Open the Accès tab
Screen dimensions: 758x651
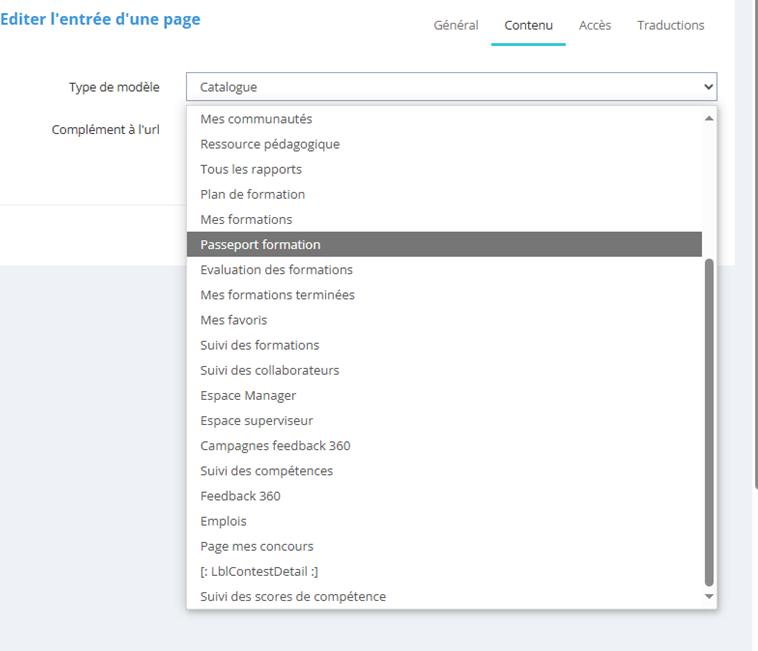[x=595, y=25]
